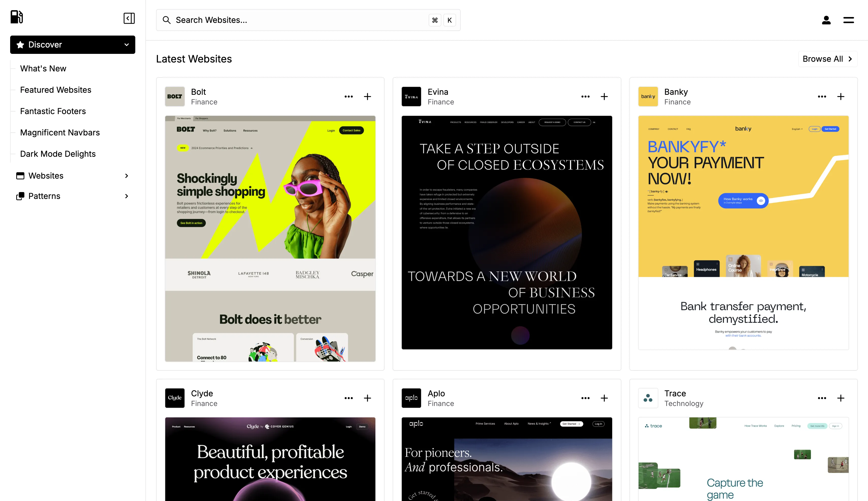Go to Magnificent Navbars
The height and width of the screenshot is (501, 868).
coord(60,132)
